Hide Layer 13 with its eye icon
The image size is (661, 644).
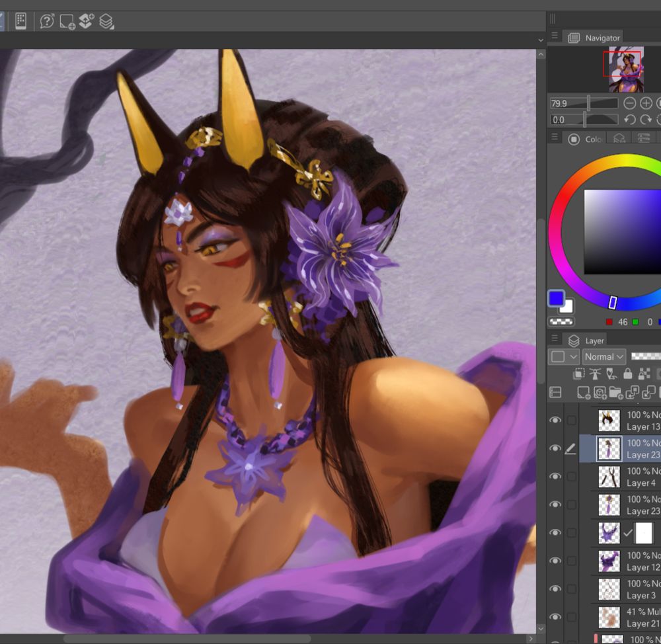click(x=556, y=420)
